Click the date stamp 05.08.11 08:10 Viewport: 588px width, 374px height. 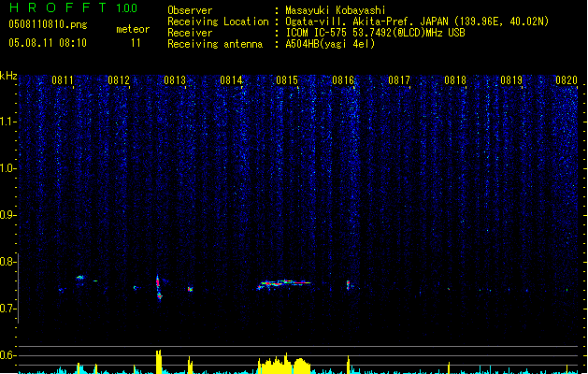click(48, 43)
